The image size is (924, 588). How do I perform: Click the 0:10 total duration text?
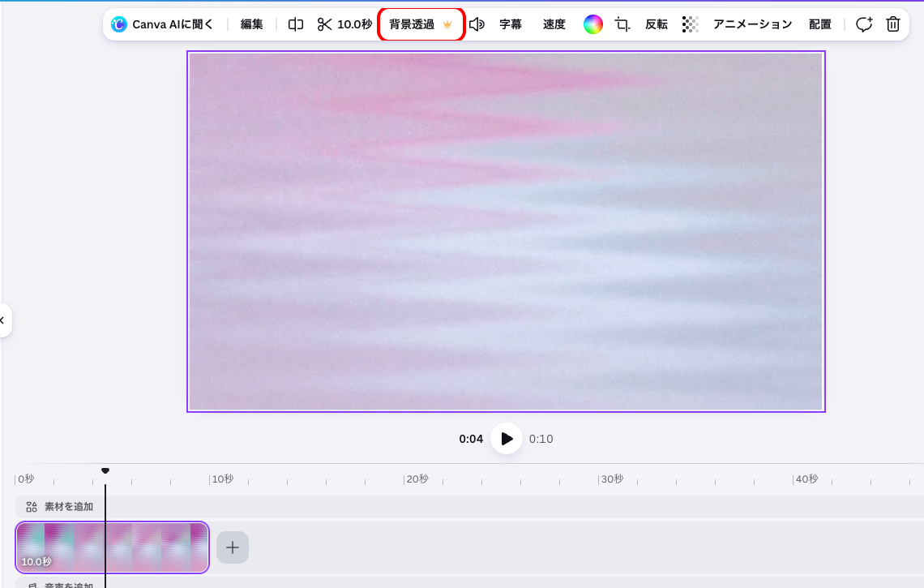click(541, 439)
